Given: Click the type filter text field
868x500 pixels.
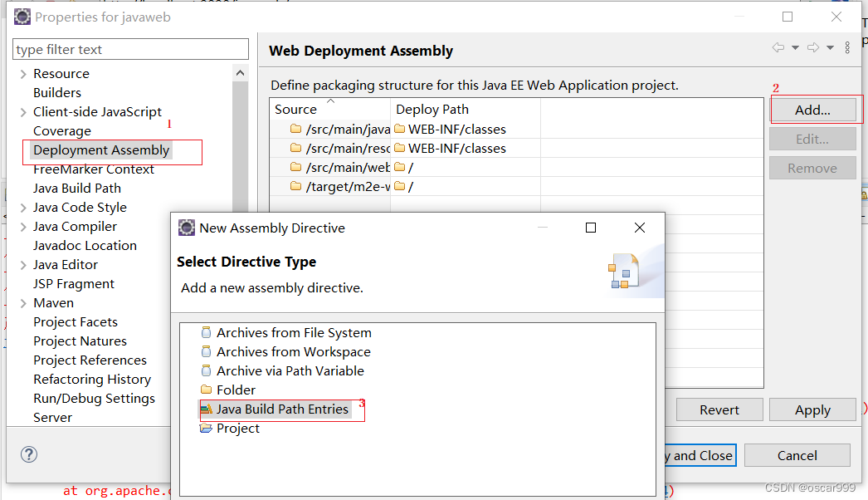Looking at the screenshot, I should tap(131, 50).
